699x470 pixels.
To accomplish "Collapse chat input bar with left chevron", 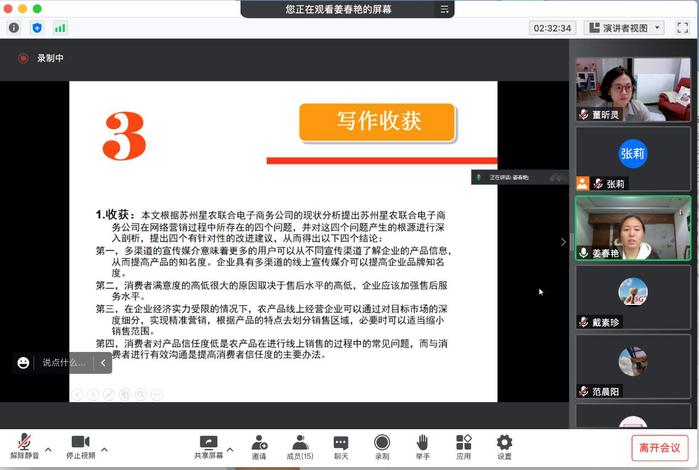I will (x=103, y=362).
